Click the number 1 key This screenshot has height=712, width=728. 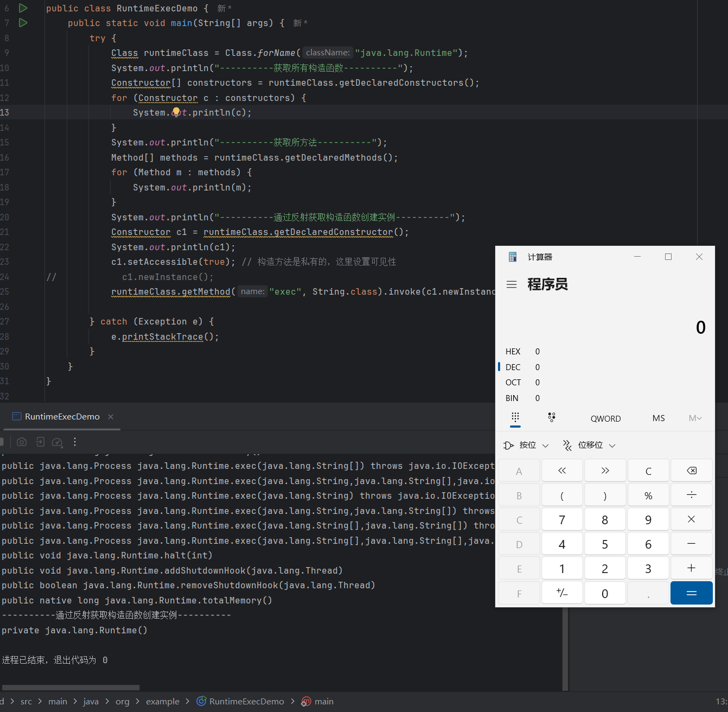562,568
